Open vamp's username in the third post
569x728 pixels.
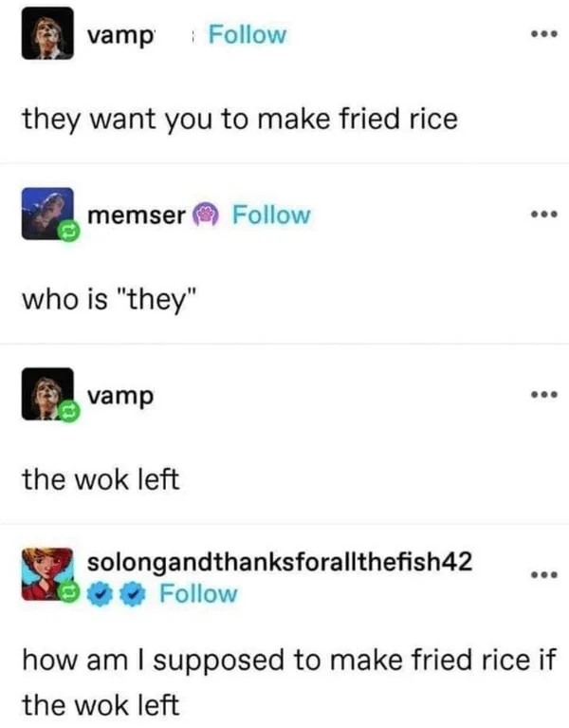pos(120,396)
